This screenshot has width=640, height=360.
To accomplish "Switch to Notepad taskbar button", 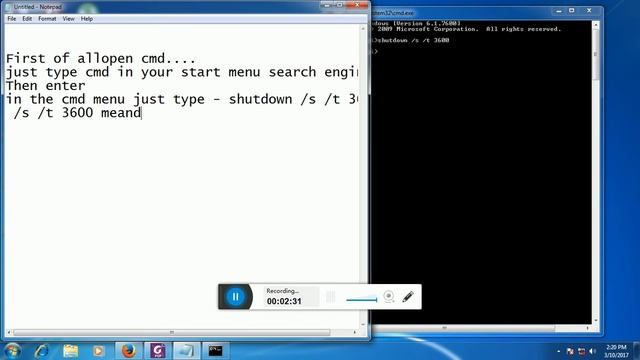I will pos(187,351).
